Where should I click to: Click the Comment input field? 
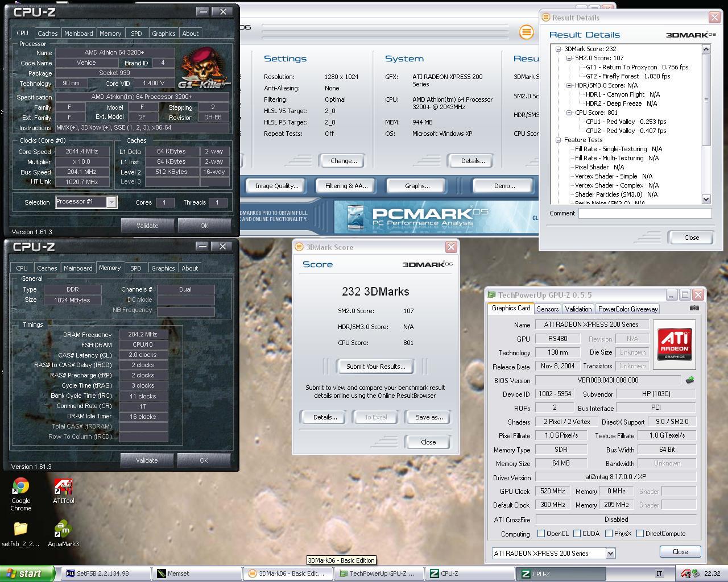[x=645, y=213]
